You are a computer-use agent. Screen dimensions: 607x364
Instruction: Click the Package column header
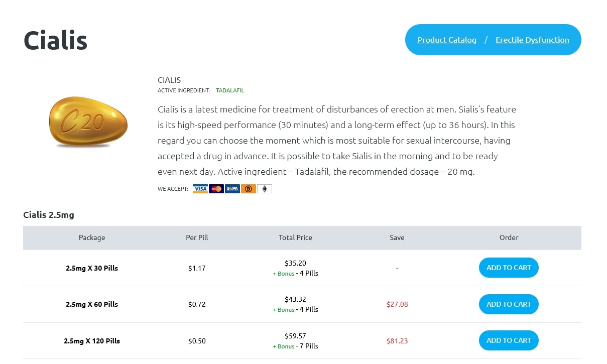[92, 237]
